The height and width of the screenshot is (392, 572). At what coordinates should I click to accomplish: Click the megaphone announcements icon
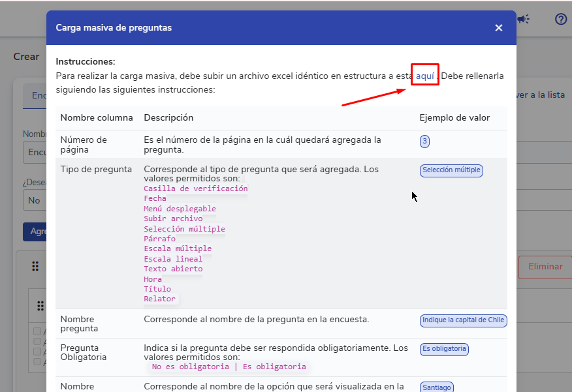[523, 19]
